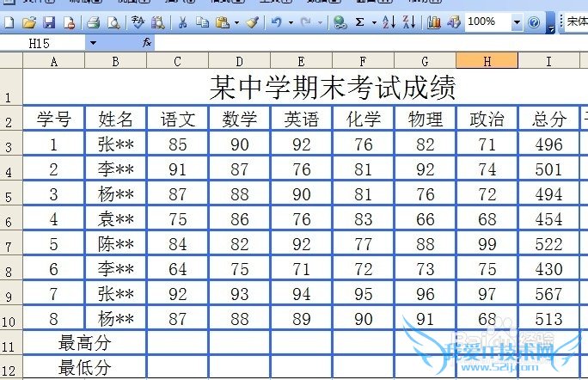This screenshot has width=588, height=380.
Task: Click the font name box showing 宋体
Action: tap(577, 22)
